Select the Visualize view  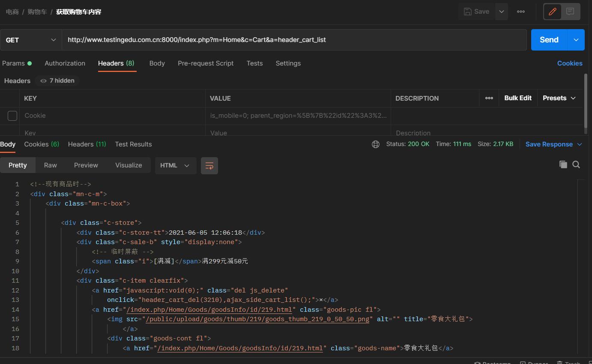(129, 165)
